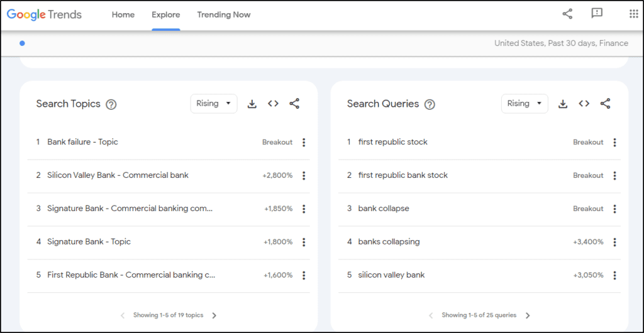The image size is (644, 333).
Task: Open more options for Bank failure
Action: [x=304, y=142]
